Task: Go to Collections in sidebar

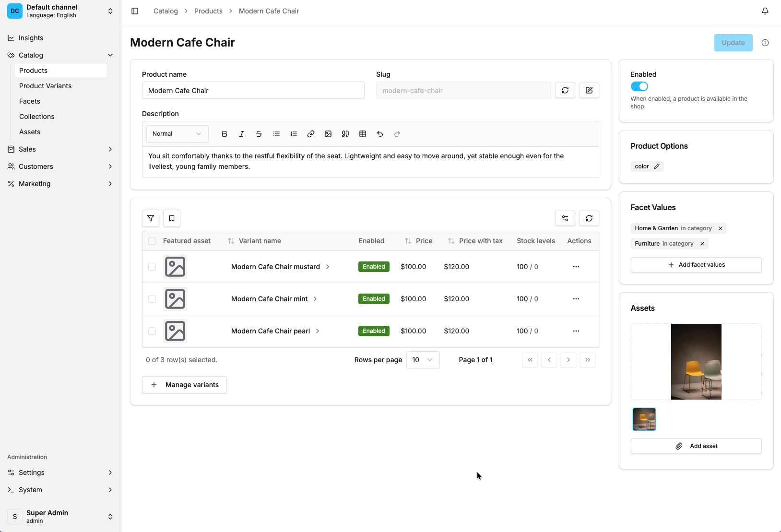Action: 61,117
